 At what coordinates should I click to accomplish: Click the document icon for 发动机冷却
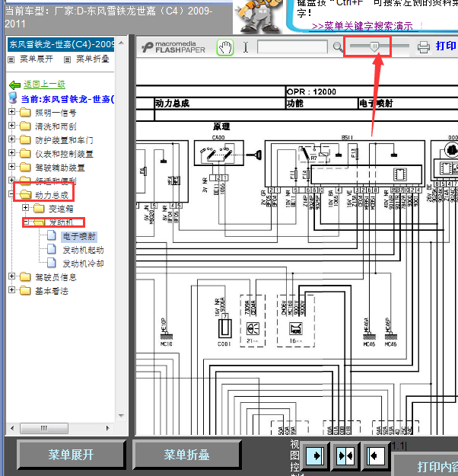(x=52, y=263)
